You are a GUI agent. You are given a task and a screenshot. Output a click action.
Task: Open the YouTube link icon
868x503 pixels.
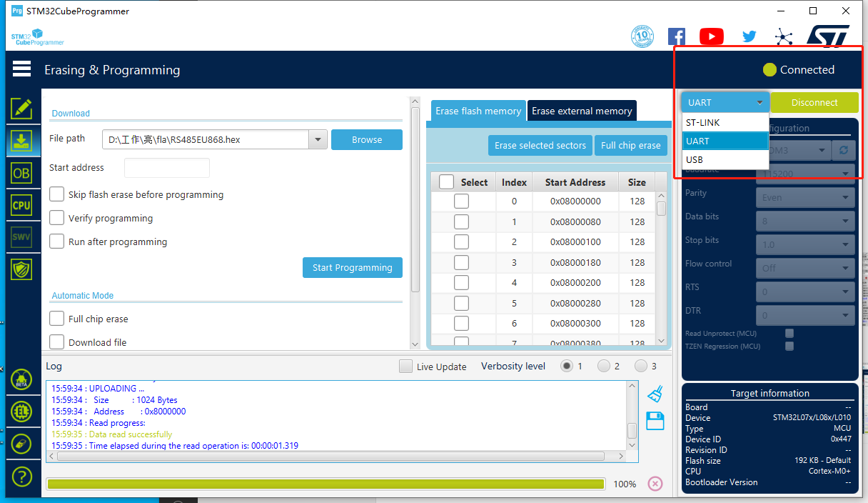click(x=712, y=36)
